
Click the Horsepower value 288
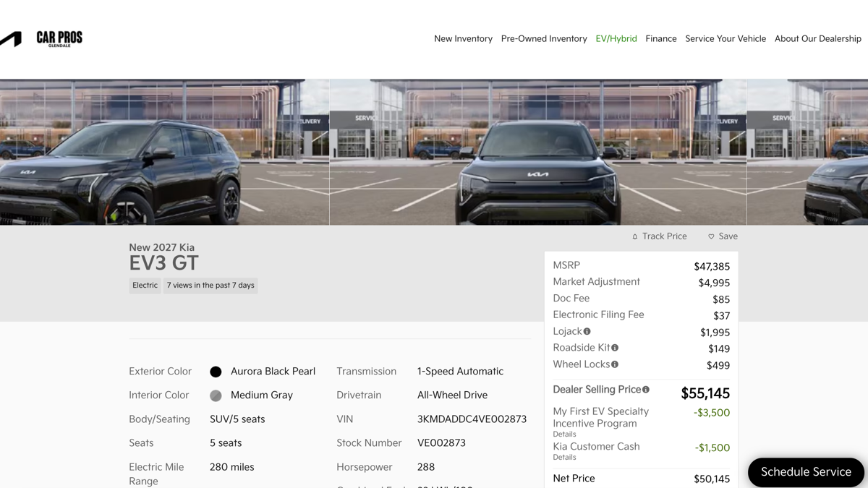pyautogui.click(x=426, y=467)
